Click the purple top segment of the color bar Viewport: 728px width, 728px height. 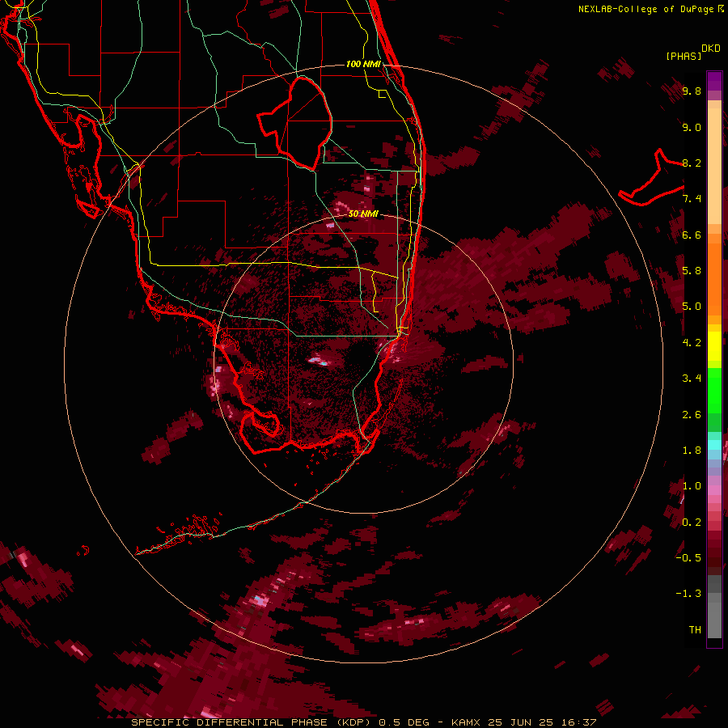click(714, 81)
